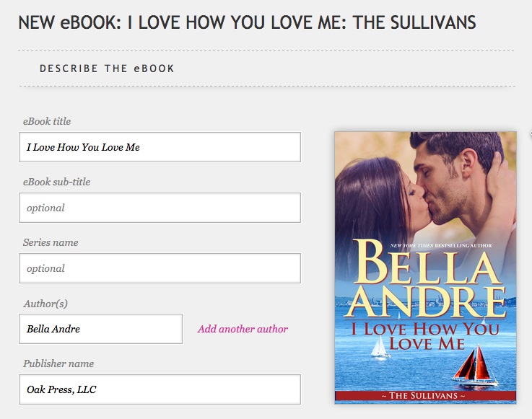532x419 pixels.
Task: Select the Series name label text
Action: point(51,243)
